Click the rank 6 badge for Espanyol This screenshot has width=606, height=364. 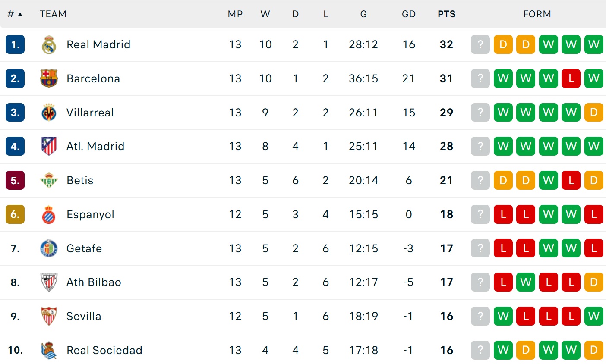pyautogui.click(x=15, y=214)
